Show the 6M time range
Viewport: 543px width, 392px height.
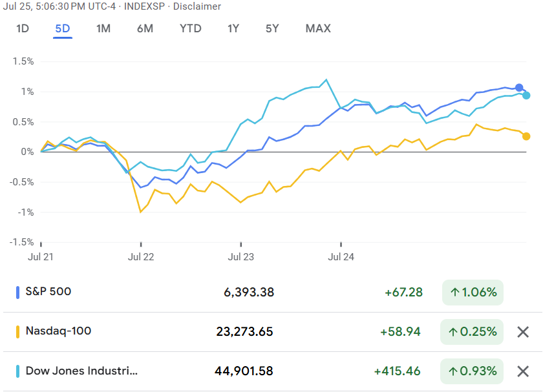tap(145, 28)
